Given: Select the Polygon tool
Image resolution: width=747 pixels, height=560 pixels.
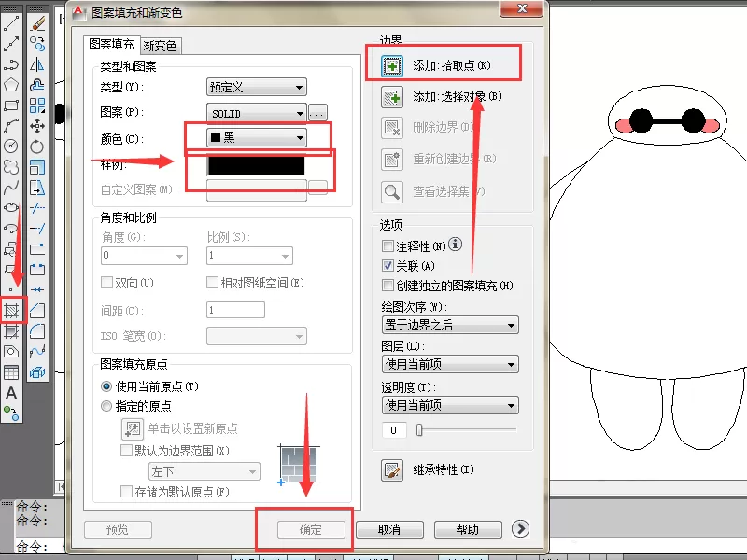Looking at the screenshot, I should click(x=11, y=85).
